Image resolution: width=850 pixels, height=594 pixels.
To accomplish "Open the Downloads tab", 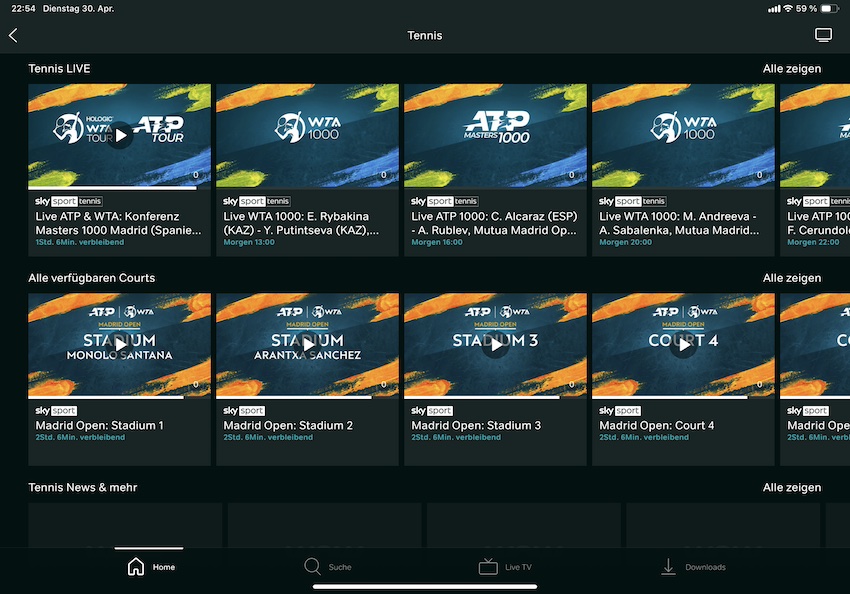I will pos(693,567).
